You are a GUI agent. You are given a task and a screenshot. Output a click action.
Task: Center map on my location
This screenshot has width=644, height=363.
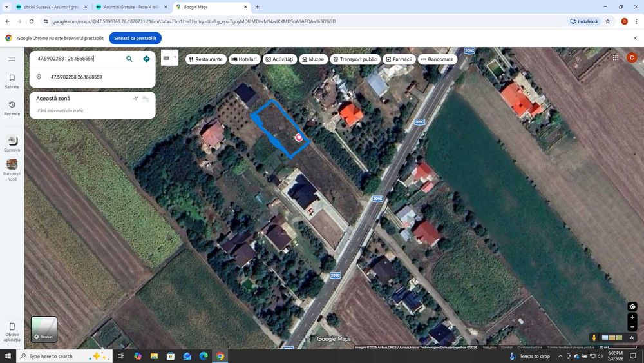(632, 307)
